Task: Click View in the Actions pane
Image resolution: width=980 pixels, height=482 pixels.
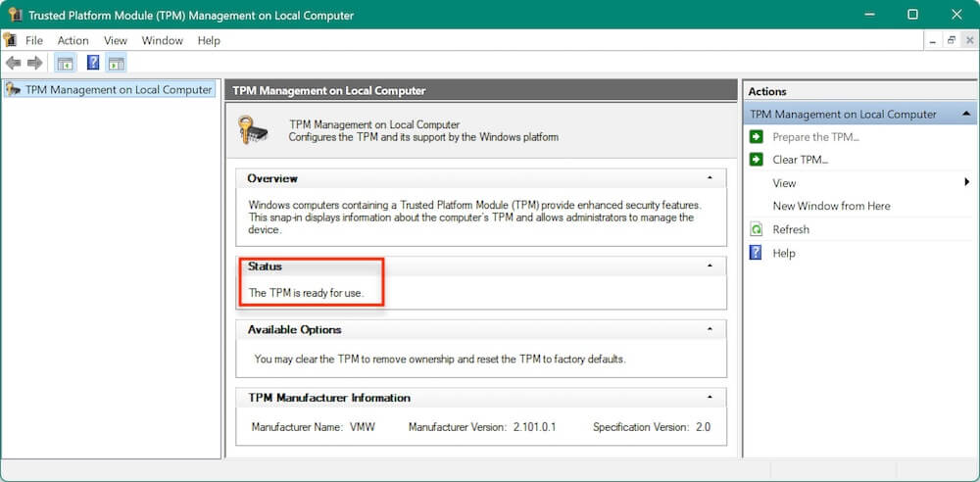Action: [784, 183]
